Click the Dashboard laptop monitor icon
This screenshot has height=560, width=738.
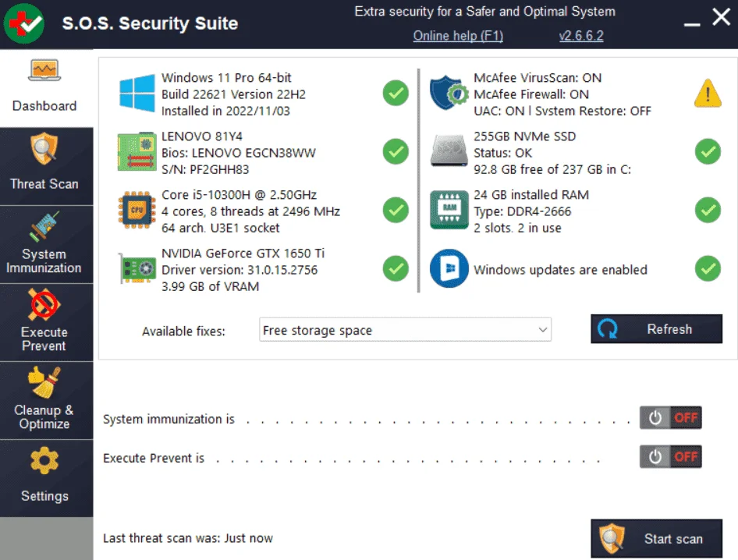44,71
